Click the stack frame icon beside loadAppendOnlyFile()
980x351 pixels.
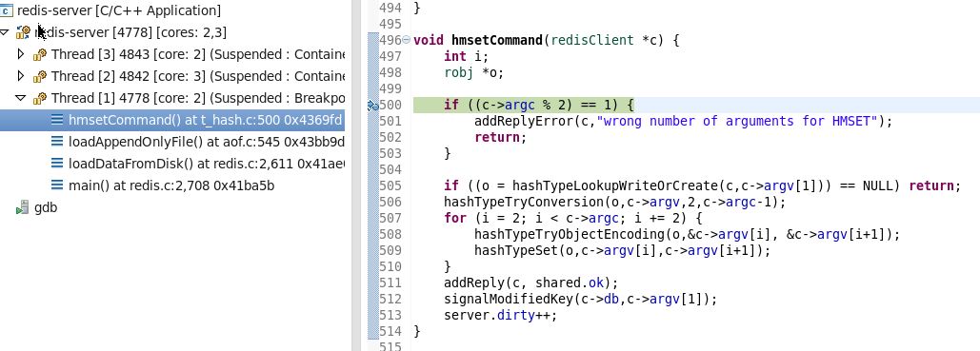[x=57, y=142]
